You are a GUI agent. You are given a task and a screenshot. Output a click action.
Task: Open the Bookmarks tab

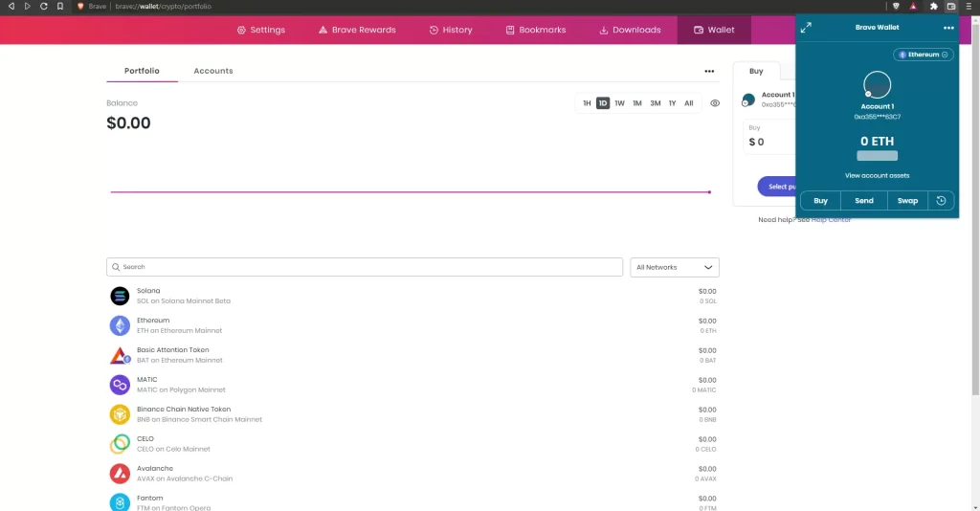(536, 30)
